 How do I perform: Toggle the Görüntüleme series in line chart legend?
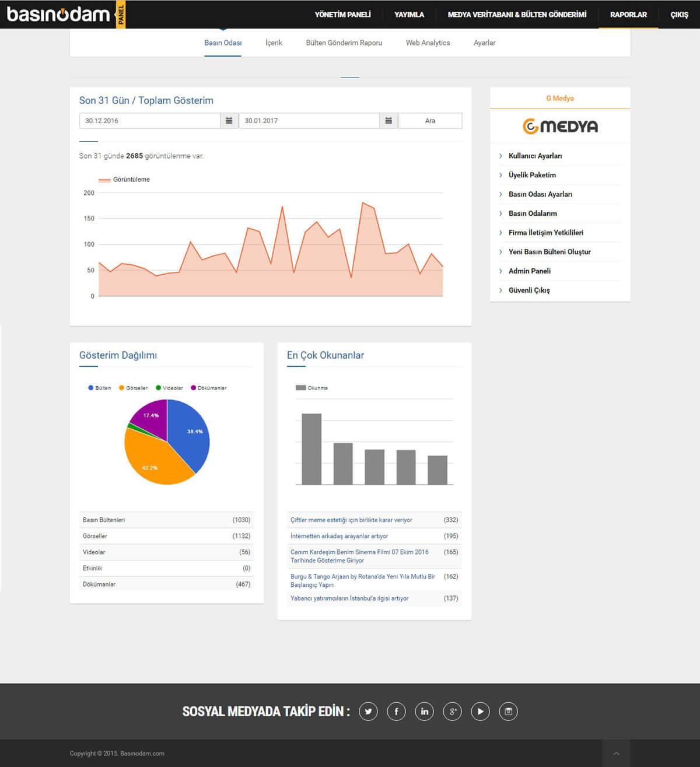point(124,180)
